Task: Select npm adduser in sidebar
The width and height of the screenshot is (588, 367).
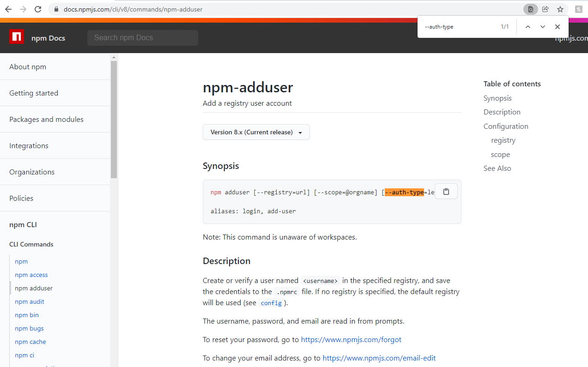Action: [34, 288]
